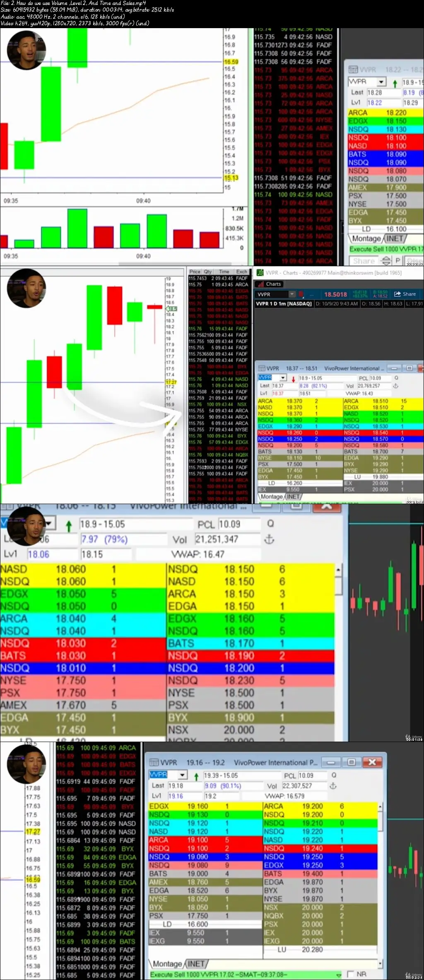Click the share size stepper arrows next to Share
Screen dimensions: 424x980
386,261
